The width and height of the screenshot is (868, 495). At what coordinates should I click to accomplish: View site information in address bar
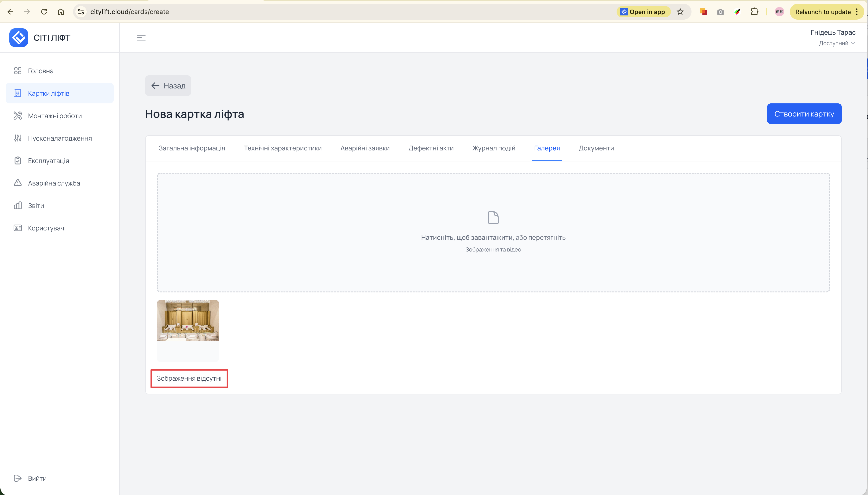click(81, 12)
